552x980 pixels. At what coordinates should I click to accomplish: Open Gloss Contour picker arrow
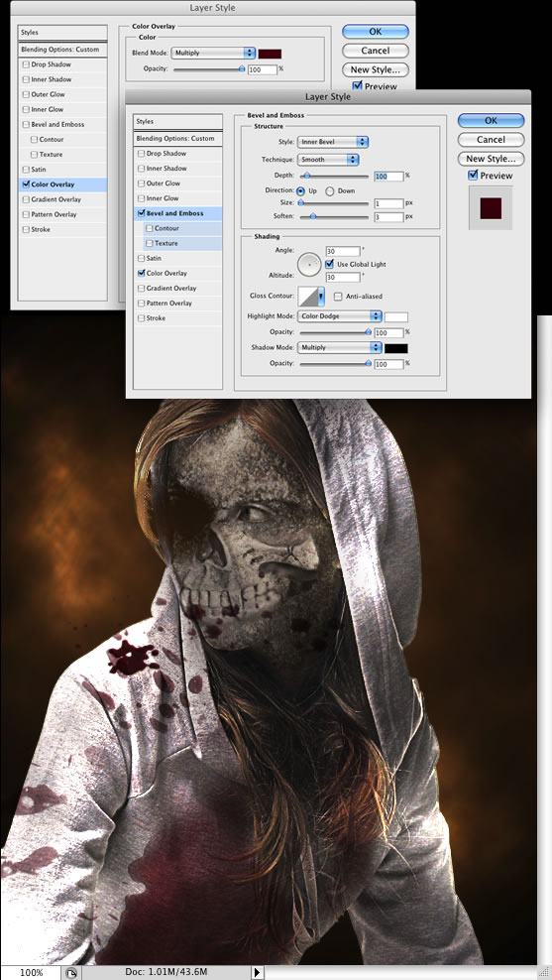click(321, 296)
